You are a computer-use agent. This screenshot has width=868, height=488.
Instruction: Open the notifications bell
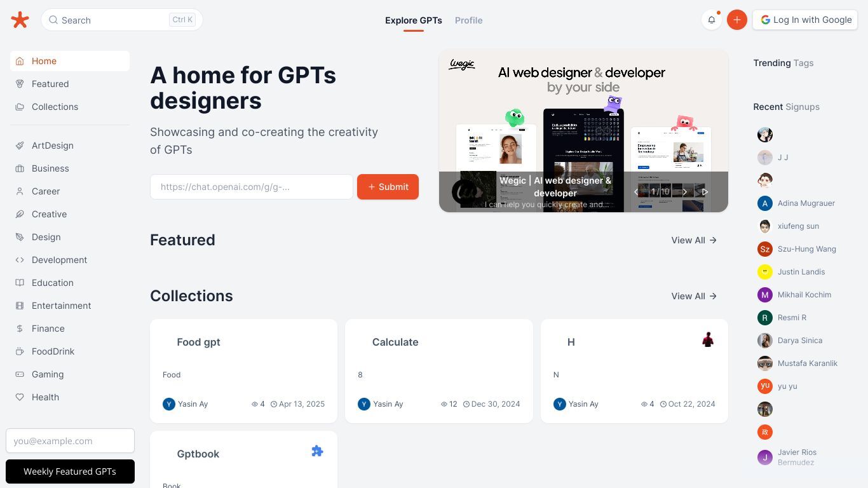coord(712,20)
